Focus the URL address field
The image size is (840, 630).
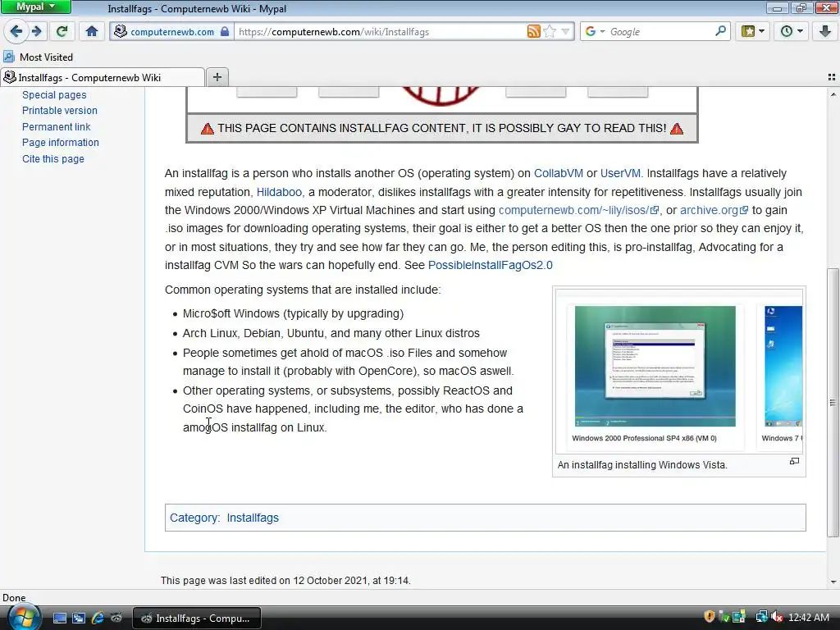click(x=381, y=32)
